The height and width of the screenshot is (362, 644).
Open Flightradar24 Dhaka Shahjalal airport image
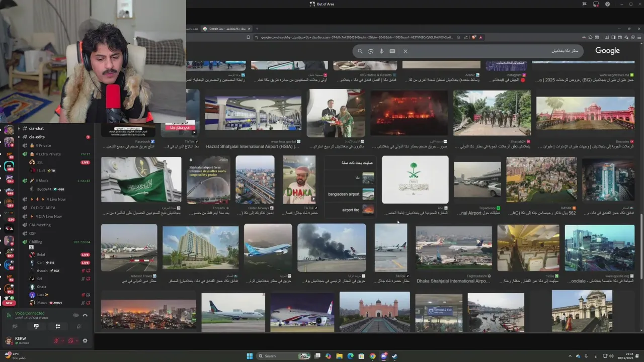click(453, 248)
